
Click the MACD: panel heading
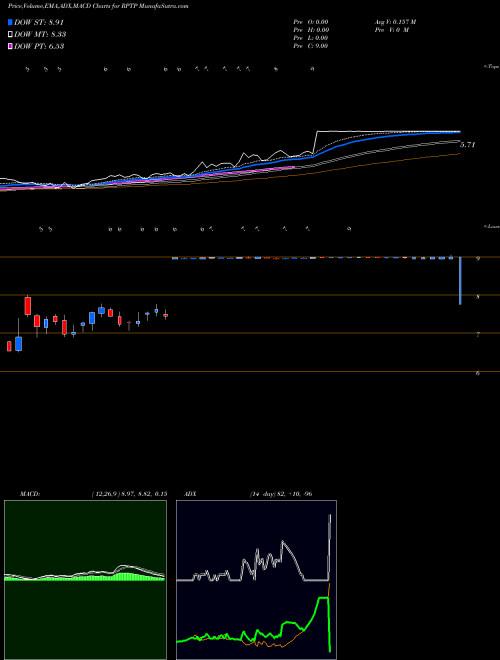click(29, 494)
